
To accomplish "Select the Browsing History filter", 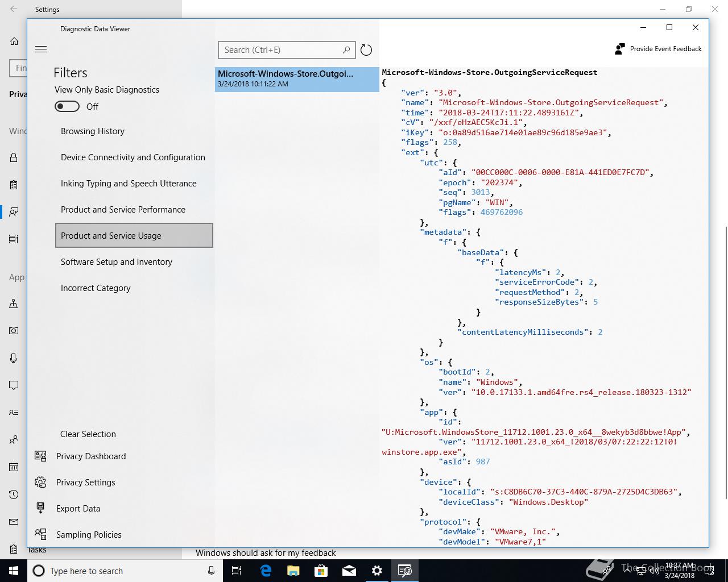I will [x=134, y=131].
